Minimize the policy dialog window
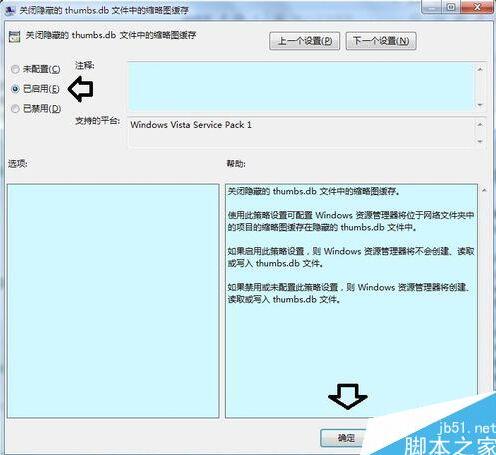 click(x=432, y=7)
